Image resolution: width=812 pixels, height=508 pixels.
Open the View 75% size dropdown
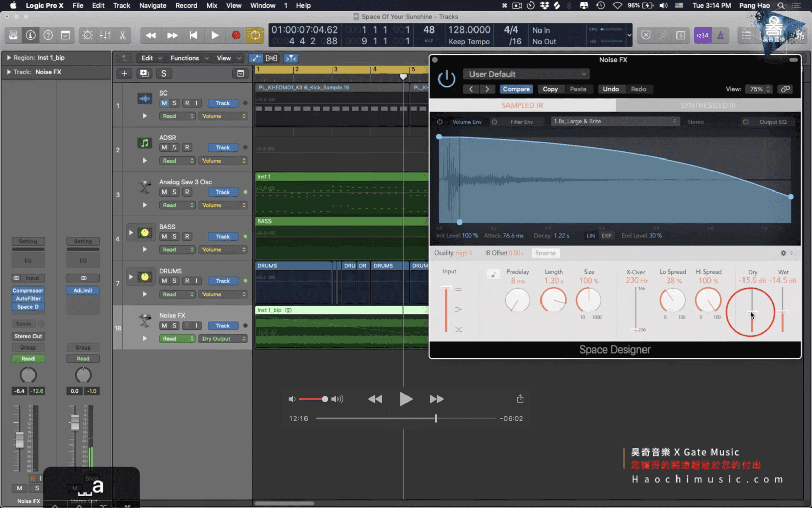point(759,89)
